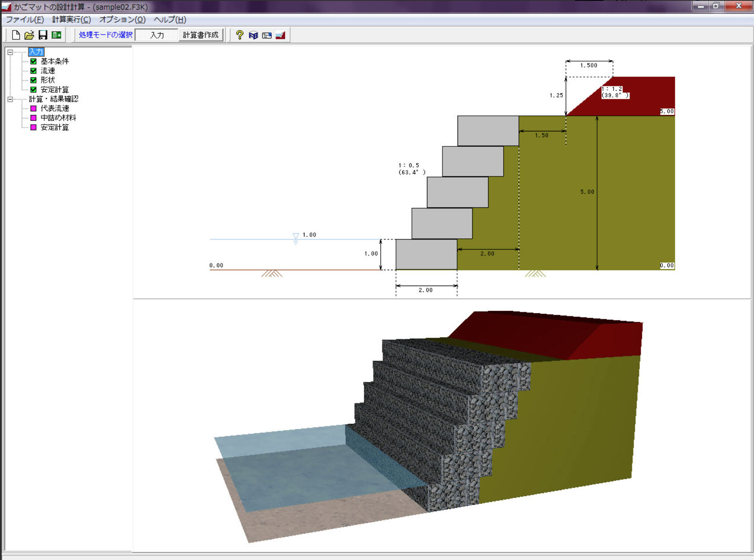Collapse the 入力 tree node
The height and width of the screenshot is (560, 754).
(x=10, y=52)
